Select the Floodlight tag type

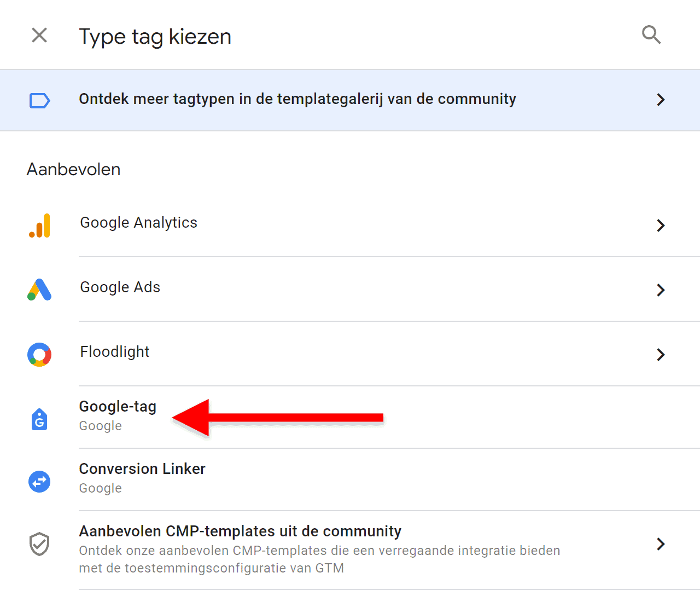coord(350,354)
